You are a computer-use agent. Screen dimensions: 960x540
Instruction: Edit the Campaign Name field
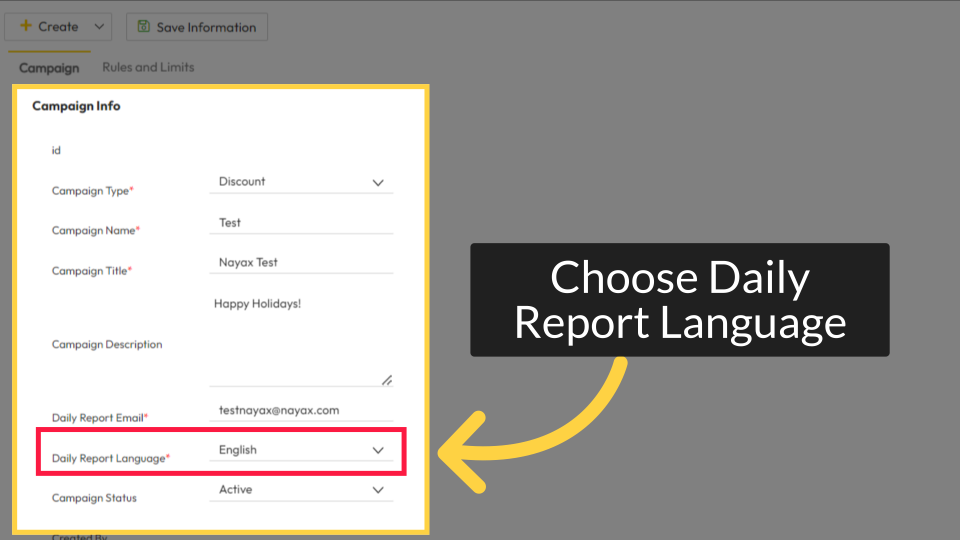coord(301,223)
